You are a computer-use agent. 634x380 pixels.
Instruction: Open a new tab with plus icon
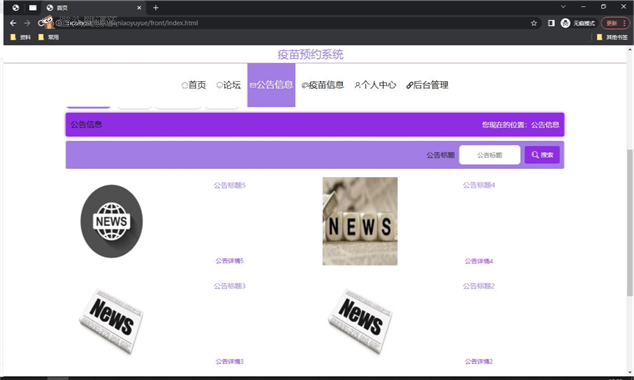pos(156,8)
